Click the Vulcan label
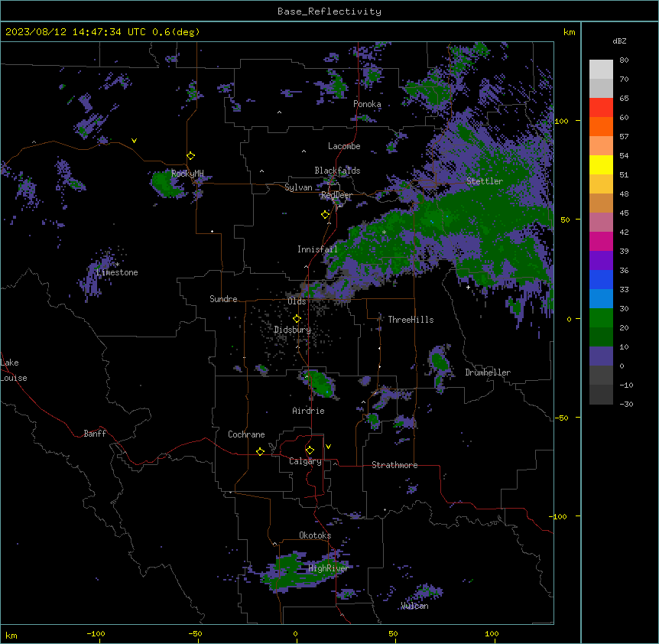 (x=415, y=606)
